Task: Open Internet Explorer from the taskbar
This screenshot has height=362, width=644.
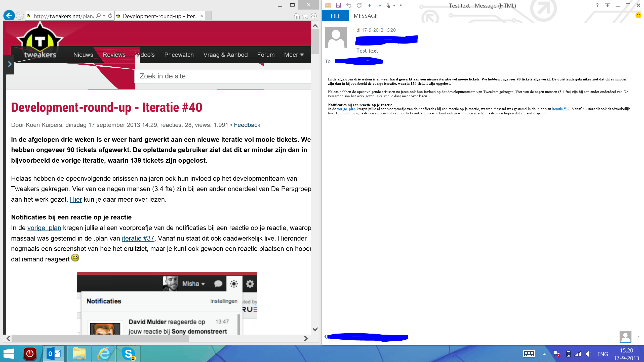Action: (104, 354)
